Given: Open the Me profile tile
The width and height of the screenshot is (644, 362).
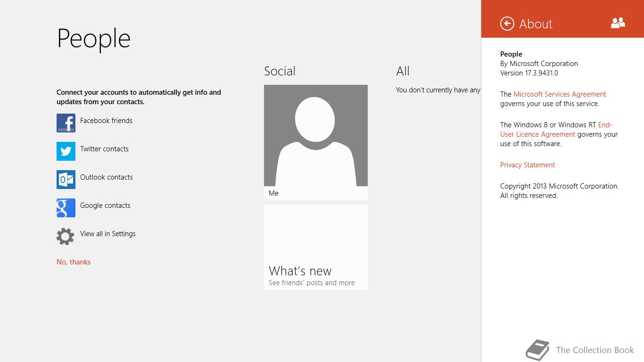Looking at the screenshot, I should (316, 142).
